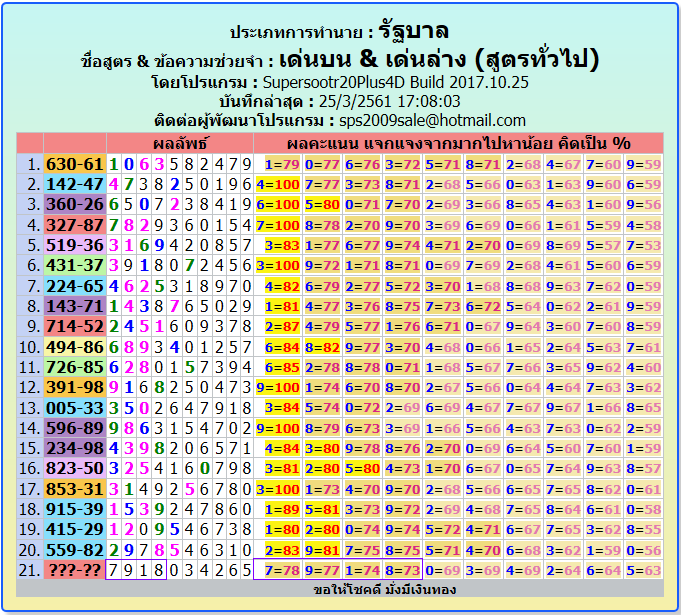Click score 3=100 in row 17

pos(278,489)
